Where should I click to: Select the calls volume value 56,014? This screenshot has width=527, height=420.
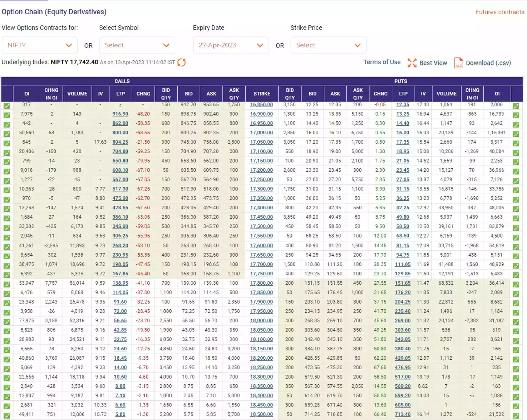(x=77, y=283)
